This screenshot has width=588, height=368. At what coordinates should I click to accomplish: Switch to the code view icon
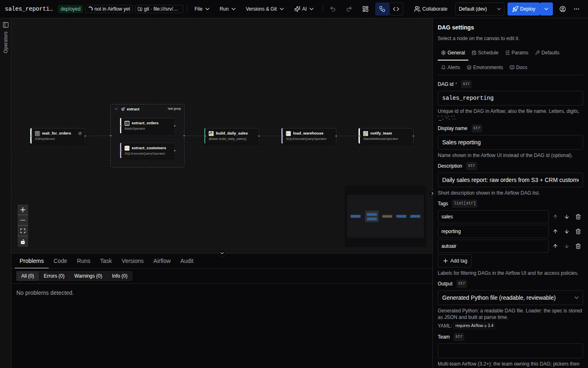coord(396,9)
